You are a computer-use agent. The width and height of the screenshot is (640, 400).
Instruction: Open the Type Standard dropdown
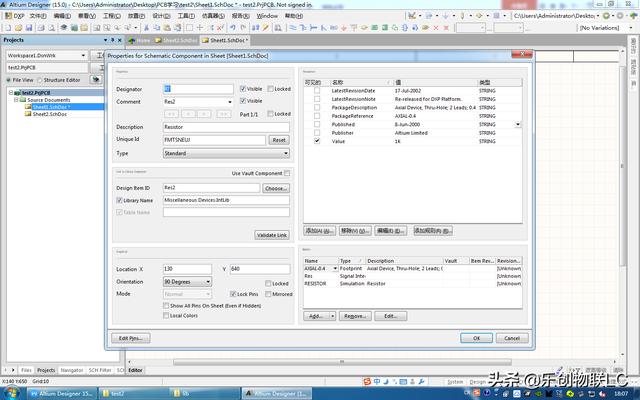tap(286, 153)
